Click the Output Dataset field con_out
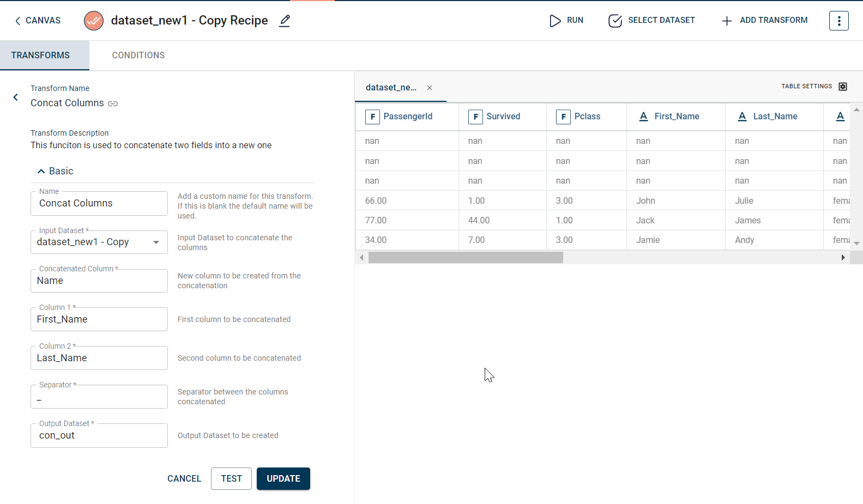The height and width of the screenshot is (504, 863). pos(99,436)
